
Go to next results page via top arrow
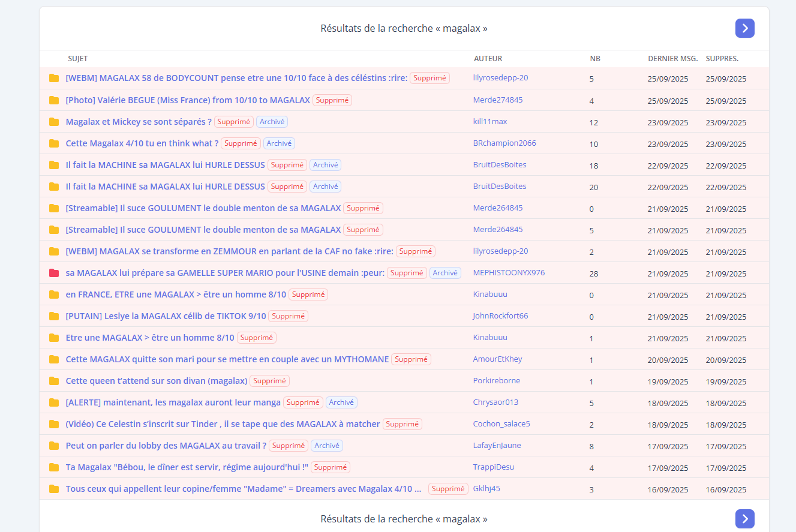[x=744, y=28]
